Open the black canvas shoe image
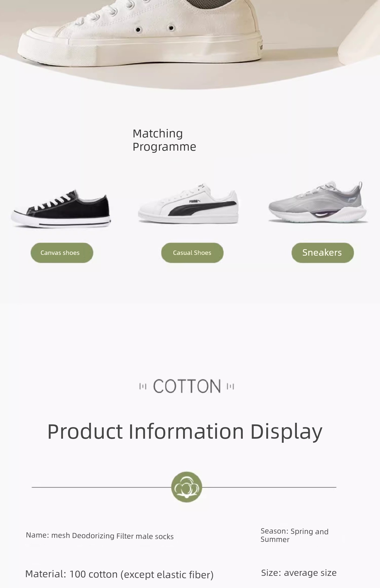The image size is (380, 588). click(x=61, y=208)
